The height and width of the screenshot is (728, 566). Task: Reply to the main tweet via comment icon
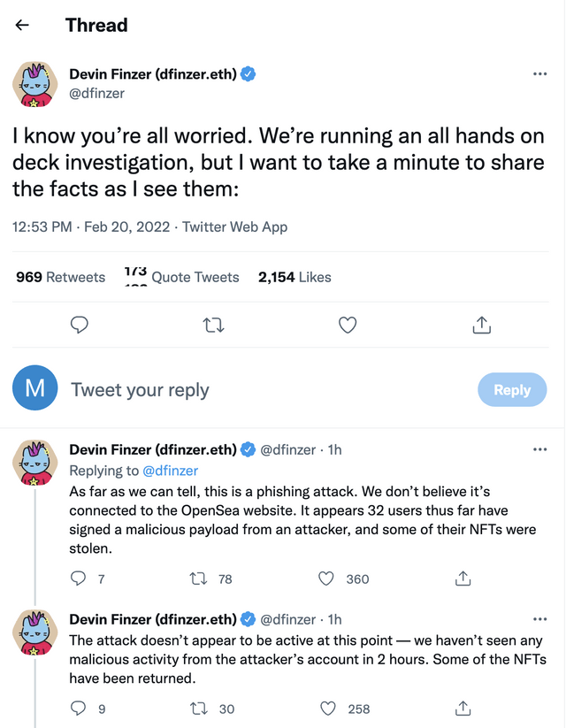point(80,326)
